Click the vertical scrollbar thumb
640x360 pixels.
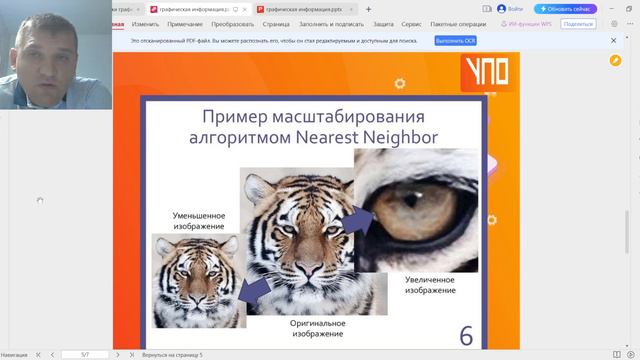click(627, 232)
